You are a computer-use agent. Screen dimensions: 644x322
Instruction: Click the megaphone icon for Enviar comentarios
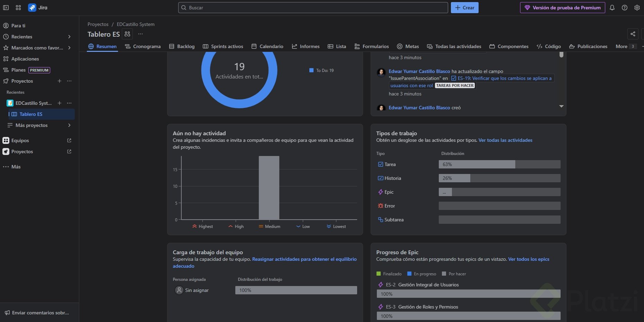[x=7, y=313]
